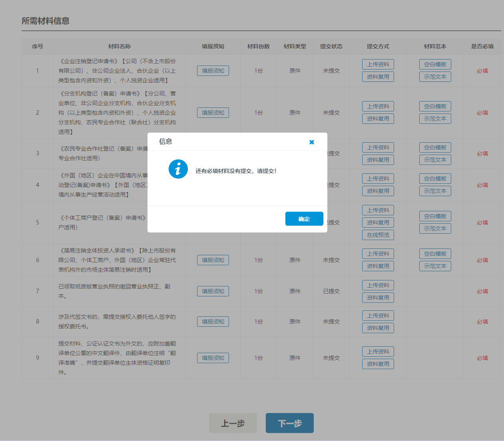Confirm the dialog with 确定 button
Image resolution: width=504 pixels, height=441 pixels.
[304, 219]
